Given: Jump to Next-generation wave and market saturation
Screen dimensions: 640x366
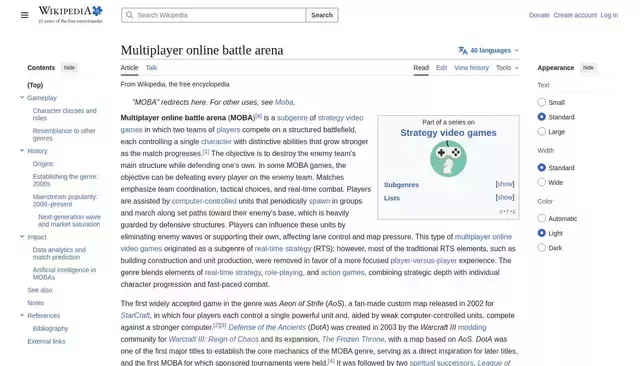Looking at the screenshot, I should (x=69, y=220).
